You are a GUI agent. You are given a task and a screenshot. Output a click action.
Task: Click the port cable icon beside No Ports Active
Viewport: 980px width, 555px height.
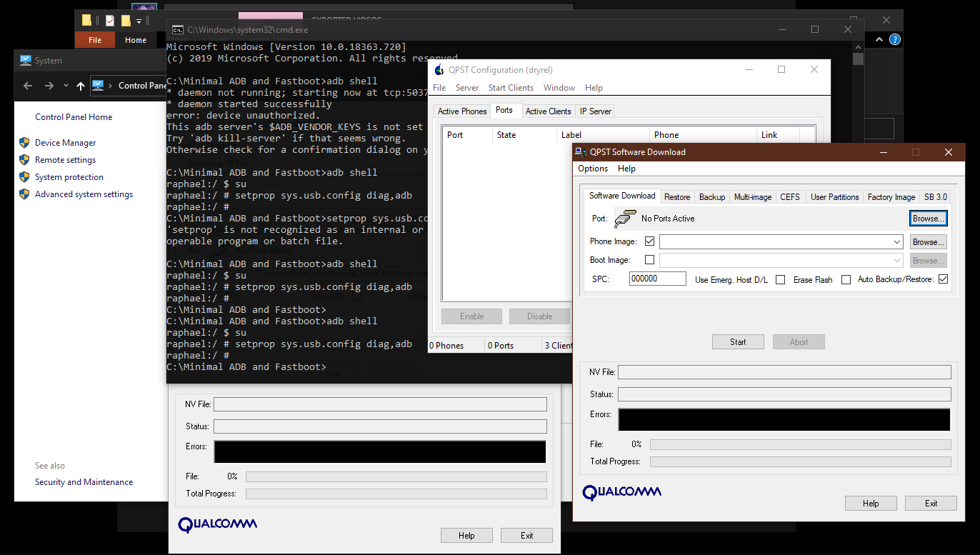(x=626, y=218)
